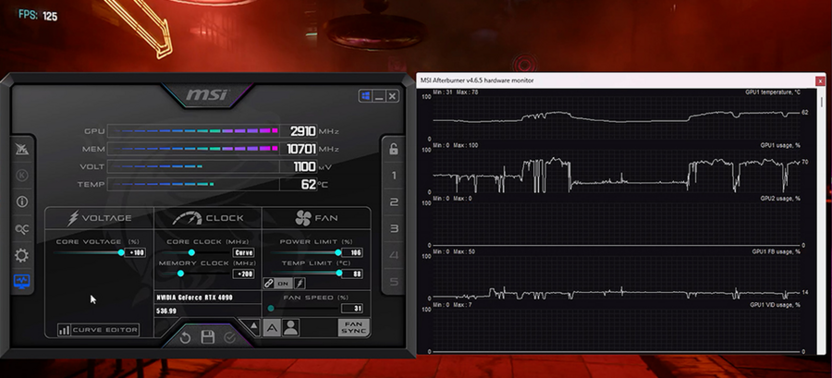Open MSI Combustor via the jet icon
This screenshot has width=832, height=378.
click(22, 149)
